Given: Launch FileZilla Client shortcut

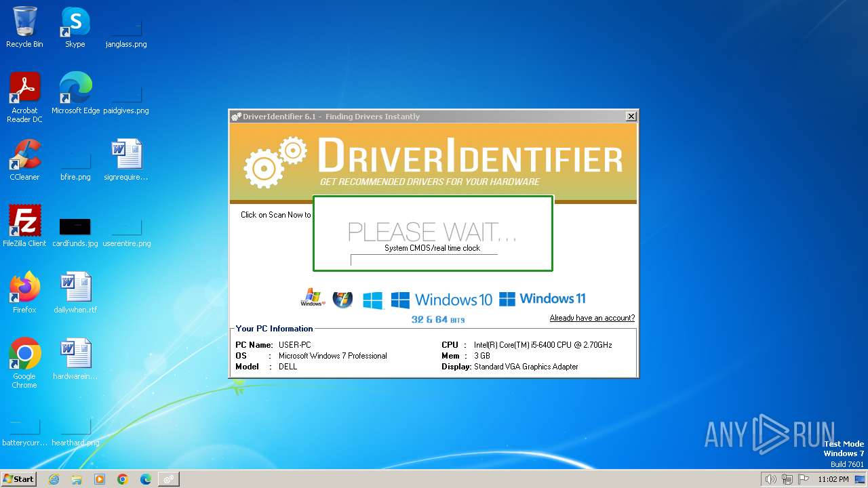Looking at the screenshot, I should 24,226.
